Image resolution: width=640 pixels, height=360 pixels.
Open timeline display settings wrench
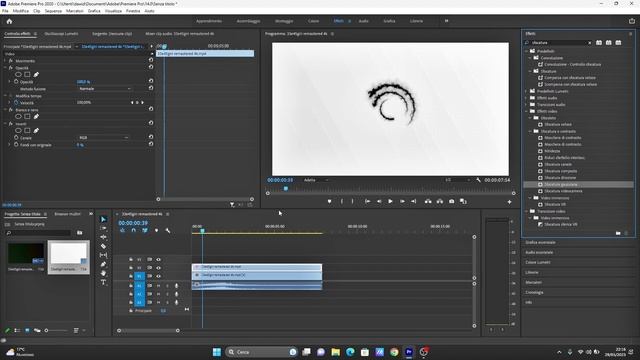168,231
